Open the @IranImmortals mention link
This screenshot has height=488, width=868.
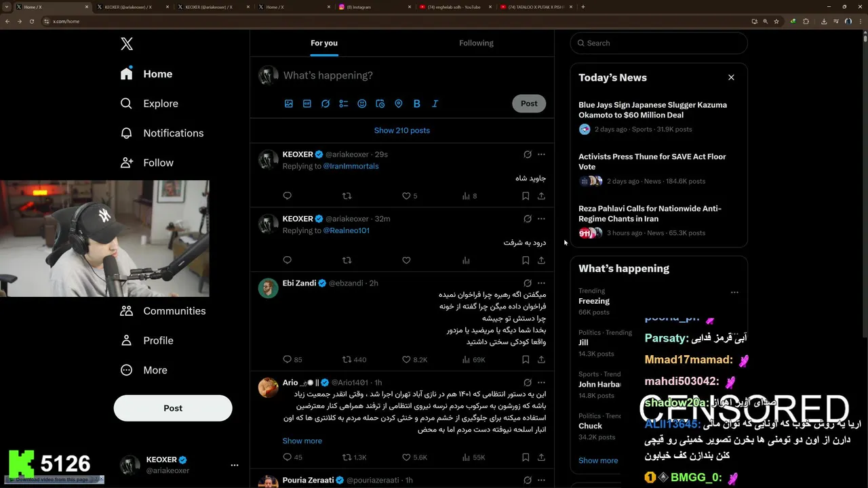(x=351, y=166)
